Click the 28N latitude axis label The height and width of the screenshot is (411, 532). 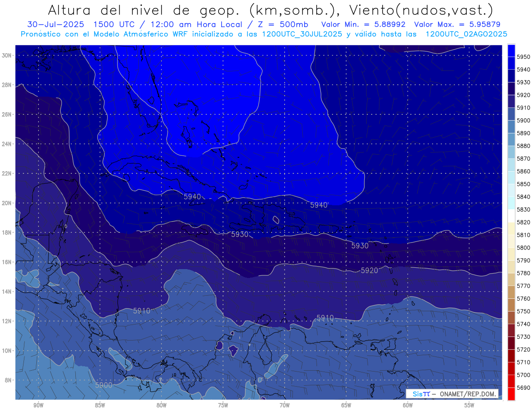pyautogui.click(x=7, y=85)
